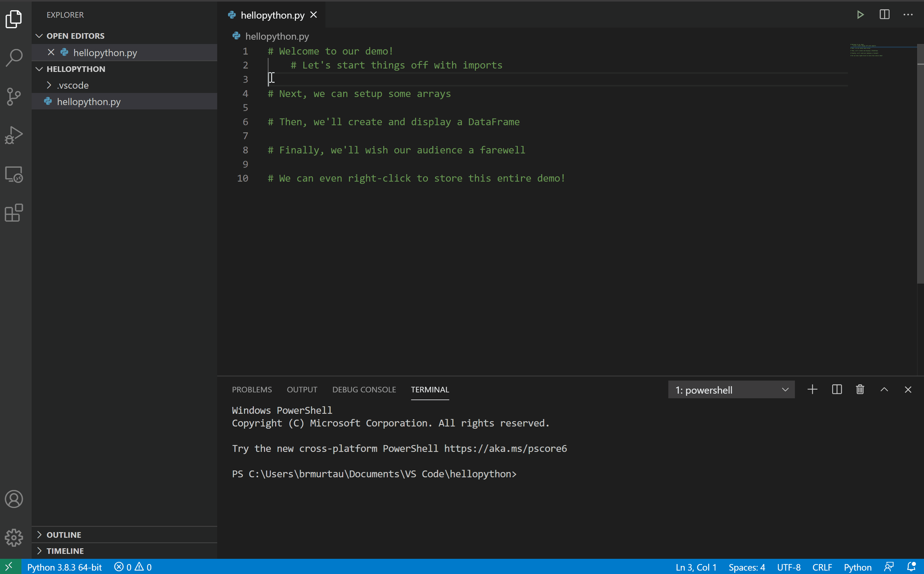Open the Source Control view

pyautogui.click(x=14, y=96)
